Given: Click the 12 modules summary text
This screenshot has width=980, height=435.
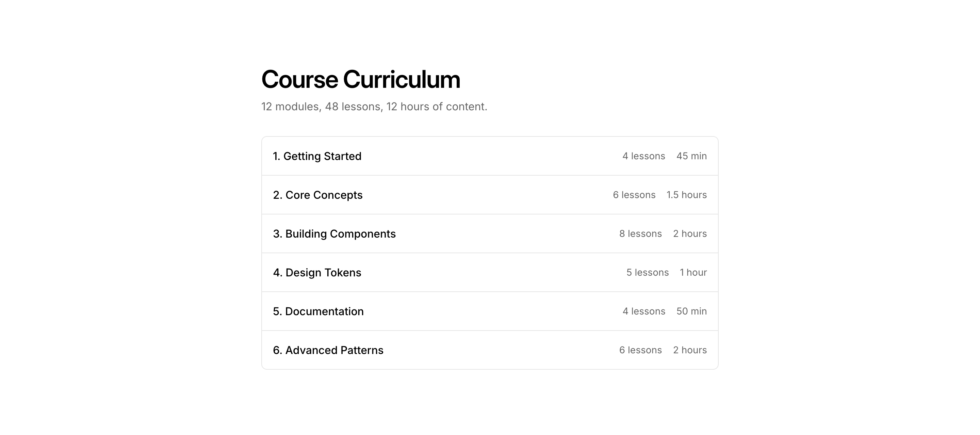Looking at the screenshot, I should click(x=374, y=107).
